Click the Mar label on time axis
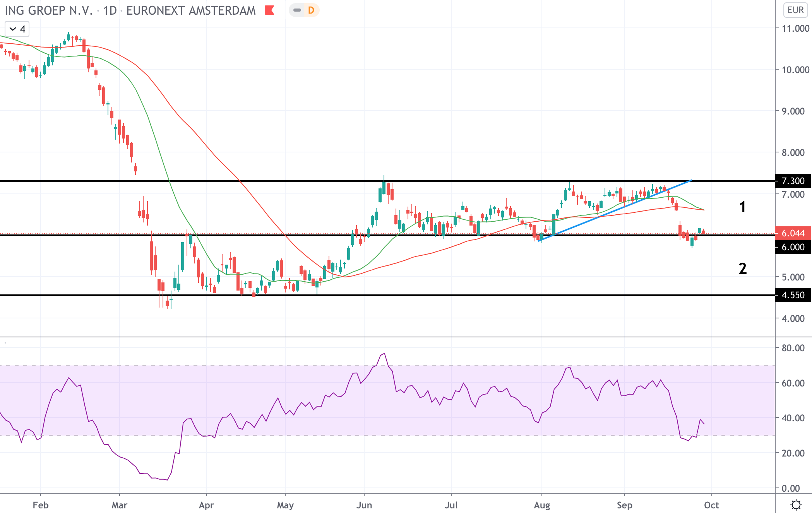The image size is (812, 513). click(x=119, y=505)
